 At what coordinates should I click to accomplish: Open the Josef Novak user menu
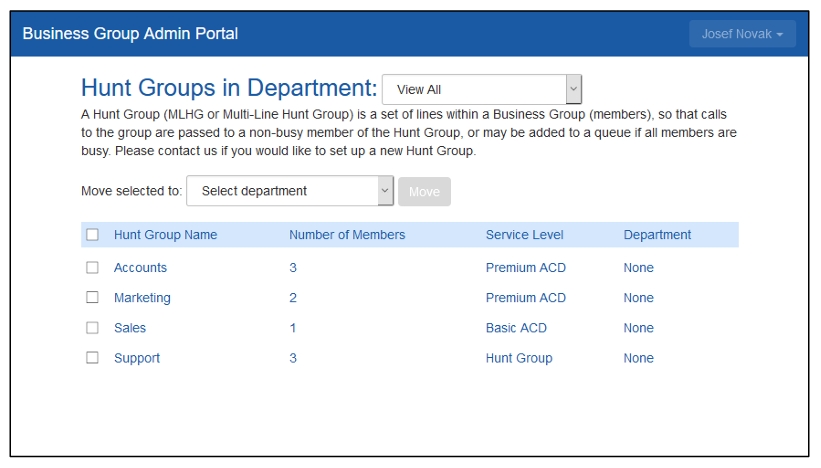point(742,34)
